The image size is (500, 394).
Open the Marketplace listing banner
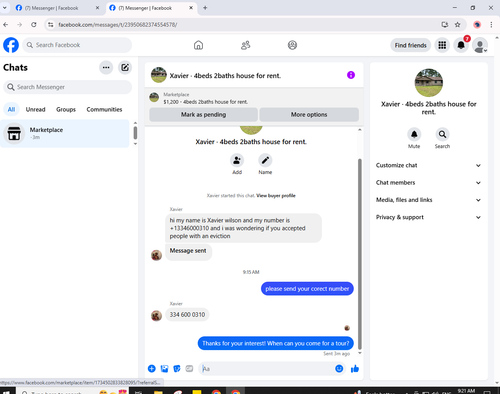(254, 98)
